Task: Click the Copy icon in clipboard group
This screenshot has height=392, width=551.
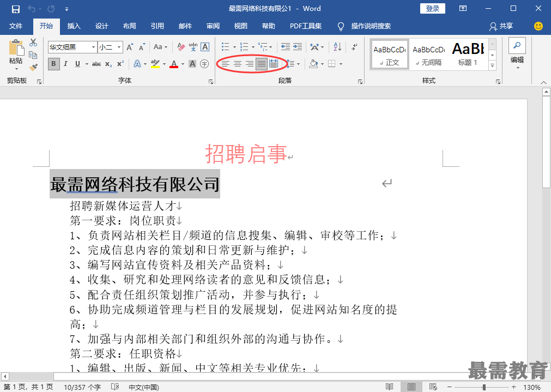Action: 33,55
